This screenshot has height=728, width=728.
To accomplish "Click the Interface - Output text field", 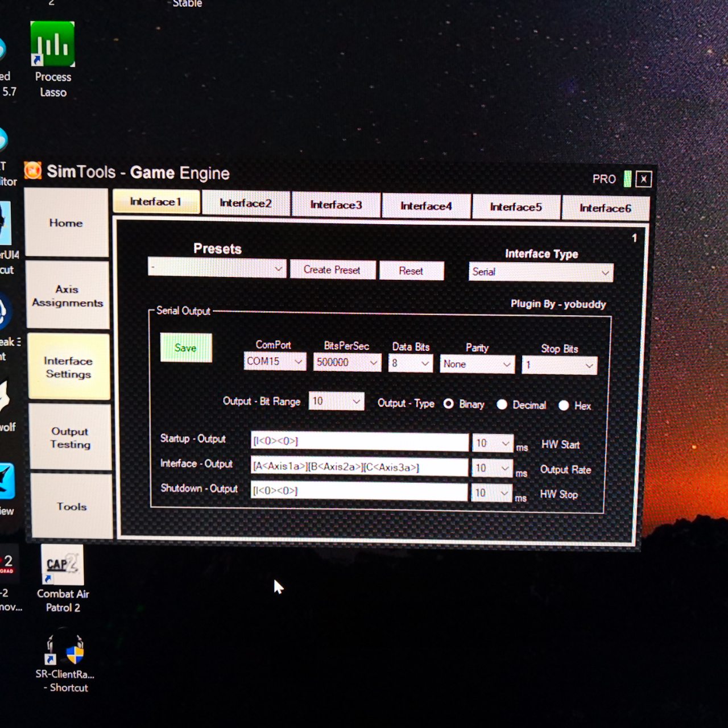I will click(x=359, y=466).
